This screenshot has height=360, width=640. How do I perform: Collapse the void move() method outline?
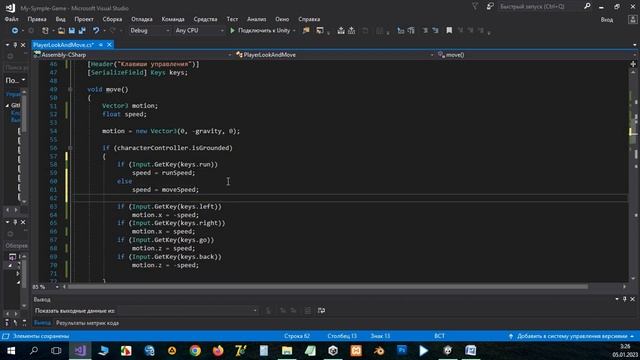tap(70, 89)
